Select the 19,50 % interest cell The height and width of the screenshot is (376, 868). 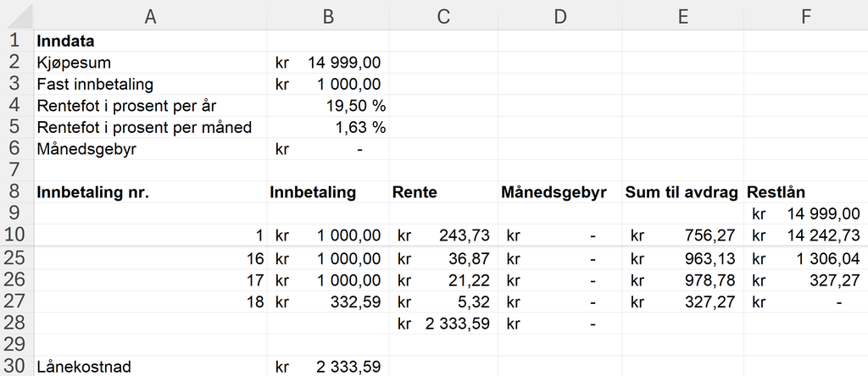pyautogui.click(x=328, y=106)
